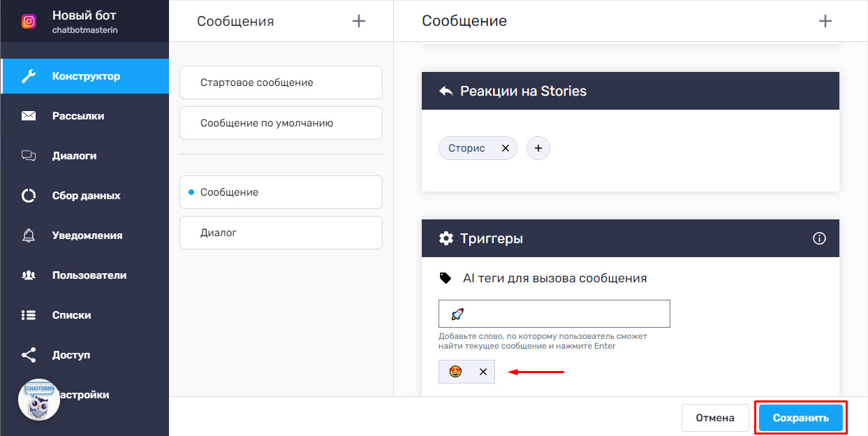Select Уведомления in the sidebar
Image resolution: width=868 pixels, height=436 pixels.
click(87, 235)
